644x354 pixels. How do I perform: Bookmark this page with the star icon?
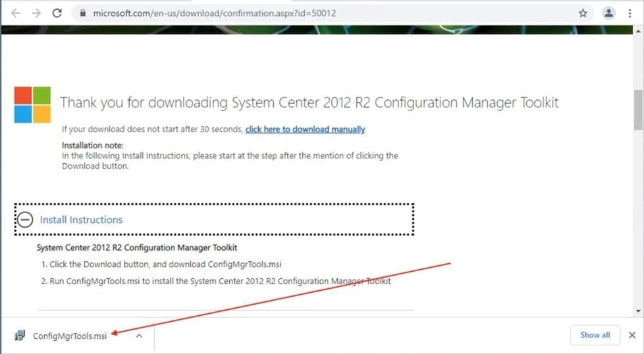point(583,13)
